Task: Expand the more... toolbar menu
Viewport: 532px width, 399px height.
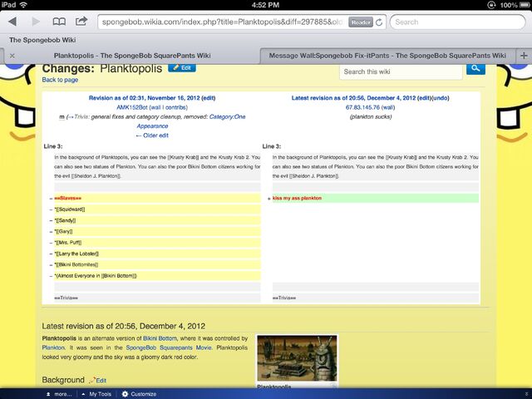Action: (59, 394)
